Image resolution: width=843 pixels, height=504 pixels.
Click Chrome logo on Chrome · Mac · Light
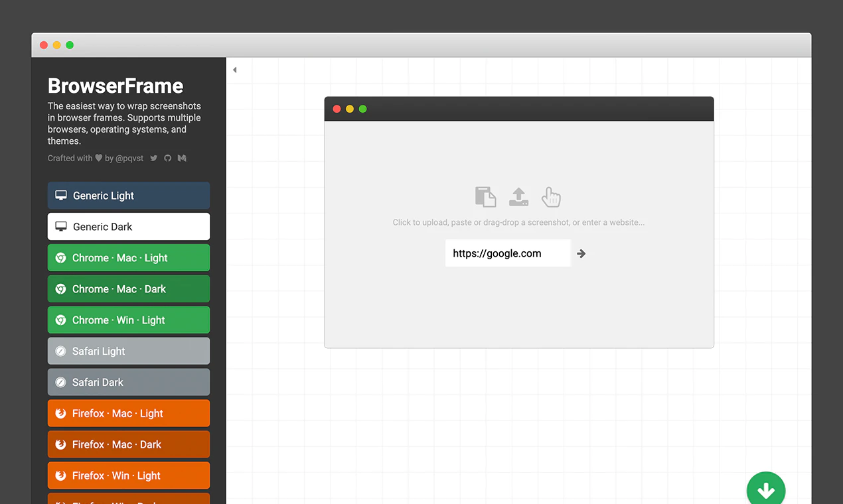point(60,258)
